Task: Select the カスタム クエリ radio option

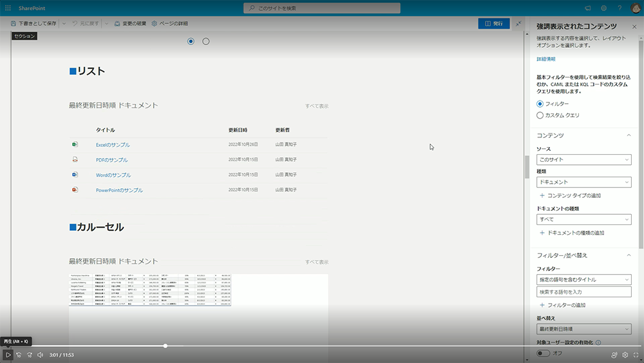Action: 540,115
